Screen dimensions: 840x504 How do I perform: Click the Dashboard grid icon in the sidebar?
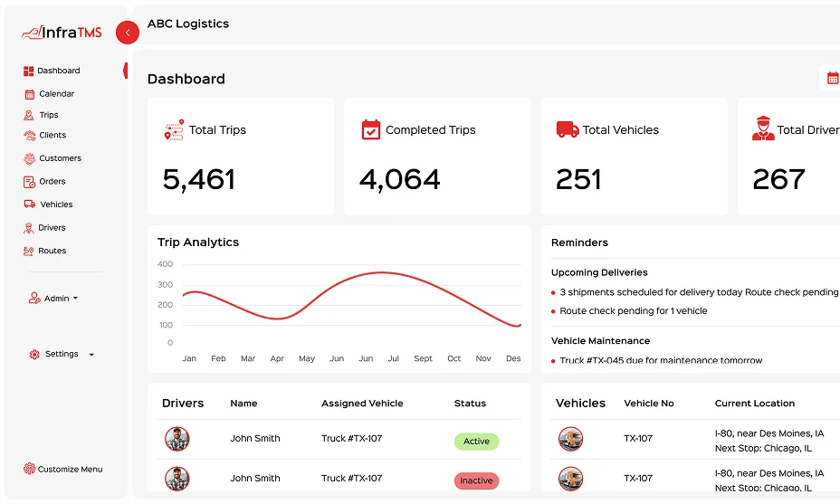pos(28,71)
